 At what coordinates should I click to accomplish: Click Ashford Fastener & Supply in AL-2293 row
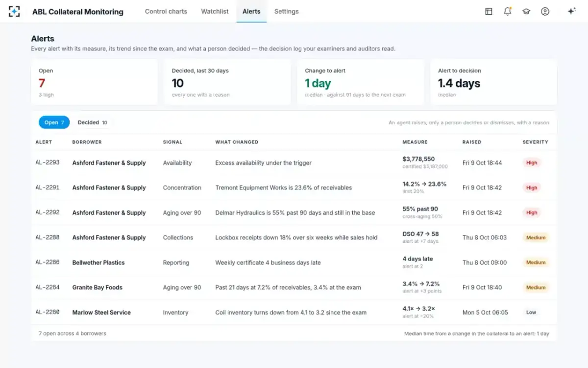[x=109, y=163]
